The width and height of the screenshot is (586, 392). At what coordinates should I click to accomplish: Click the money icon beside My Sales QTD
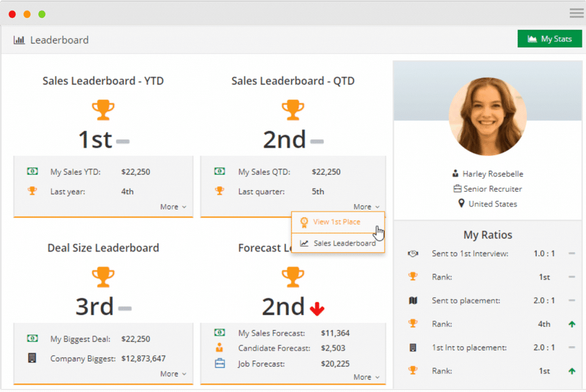(x=220, y=172)
